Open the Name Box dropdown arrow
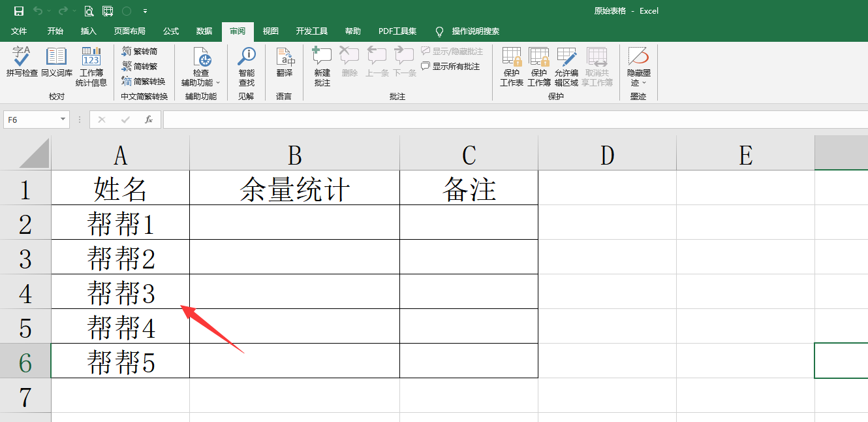 tap(63, 120)
